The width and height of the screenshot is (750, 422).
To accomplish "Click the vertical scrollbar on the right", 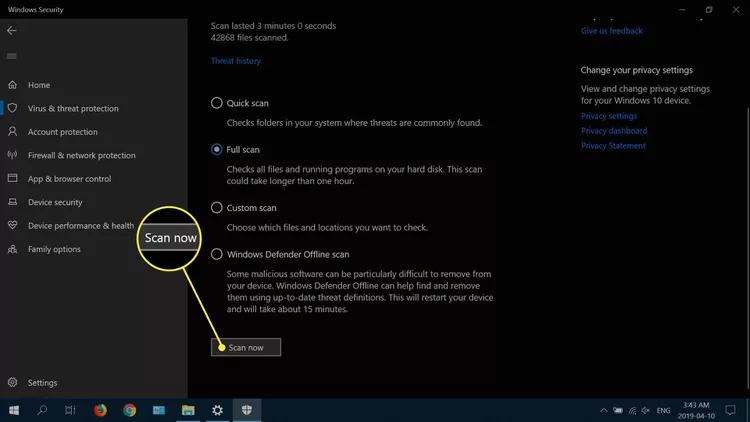I will point(747,249).
